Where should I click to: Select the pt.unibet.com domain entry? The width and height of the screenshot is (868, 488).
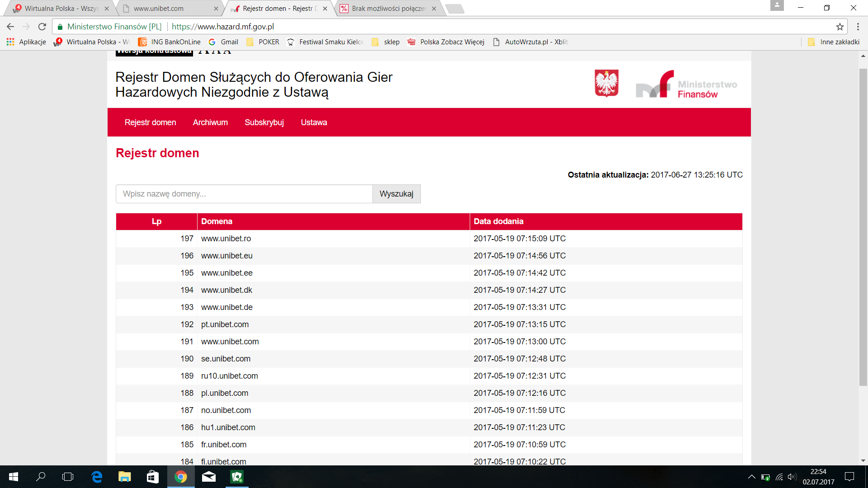(x=225, y=324)
